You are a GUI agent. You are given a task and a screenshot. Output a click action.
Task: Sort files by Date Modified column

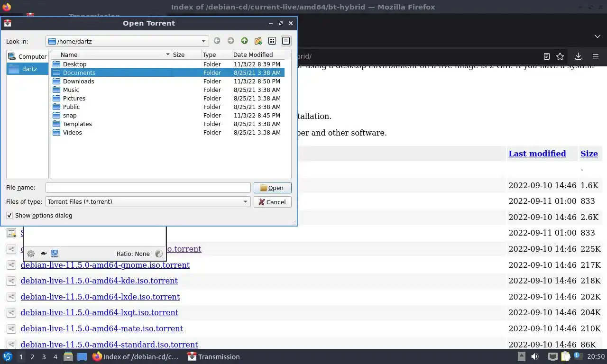coord(258,55)
